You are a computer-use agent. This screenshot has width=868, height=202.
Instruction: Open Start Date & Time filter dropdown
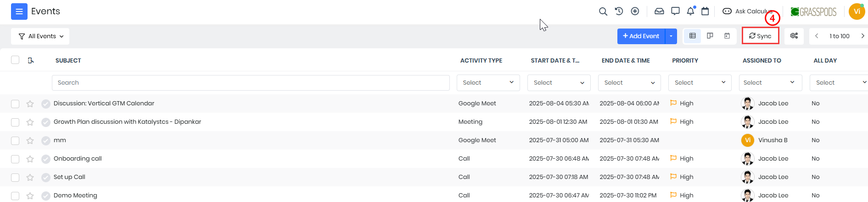click(x=559, y=83)
